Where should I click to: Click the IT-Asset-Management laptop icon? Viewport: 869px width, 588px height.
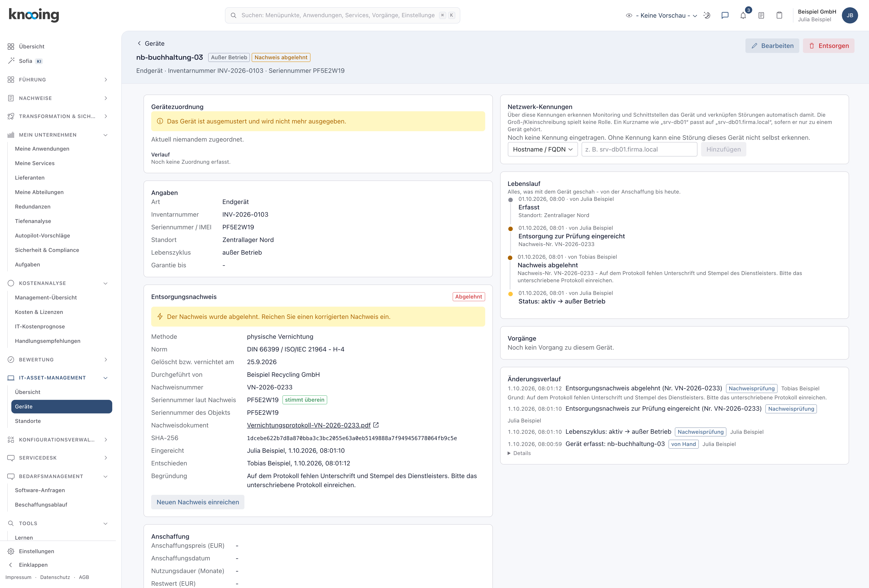pos(11,378)
